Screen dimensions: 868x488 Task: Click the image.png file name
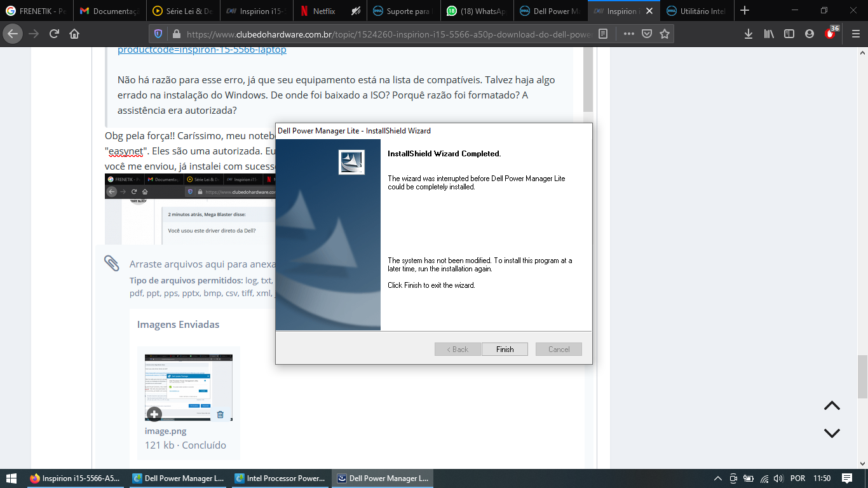click(x=166, y=431)
